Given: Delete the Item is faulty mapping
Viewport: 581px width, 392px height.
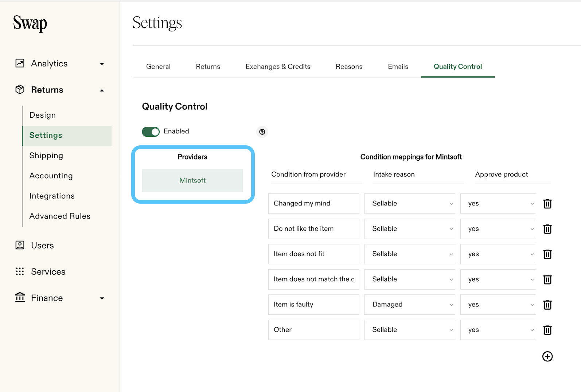Looking at the screenshot, I should coord(547,305).
